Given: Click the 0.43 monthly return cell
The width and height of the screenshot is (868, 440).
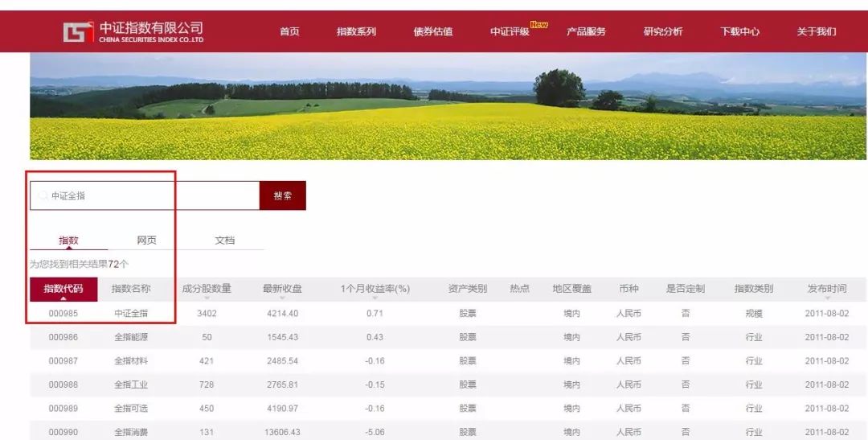Looking at the screenshot, I should (x=375, y=337).
